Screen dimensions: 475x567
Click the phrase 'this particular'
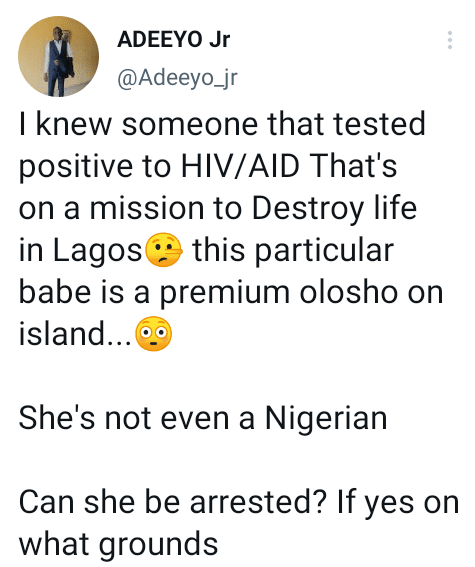pyautogui.click(x=293, y=251)
